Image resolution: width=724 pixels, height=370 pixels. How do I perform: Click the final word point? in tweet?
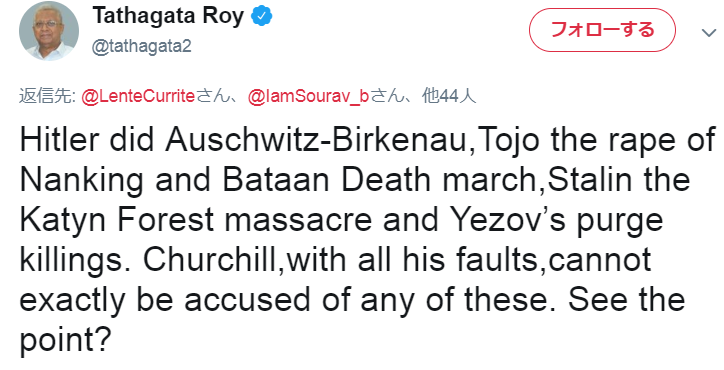pyautogui.click(x=66, y=342)
